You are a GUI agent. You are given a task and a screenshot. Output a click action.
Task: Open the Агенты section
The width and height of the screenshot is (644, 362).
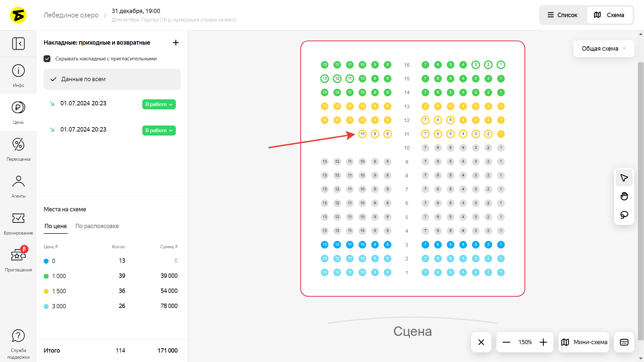click(x=18, y=186)
